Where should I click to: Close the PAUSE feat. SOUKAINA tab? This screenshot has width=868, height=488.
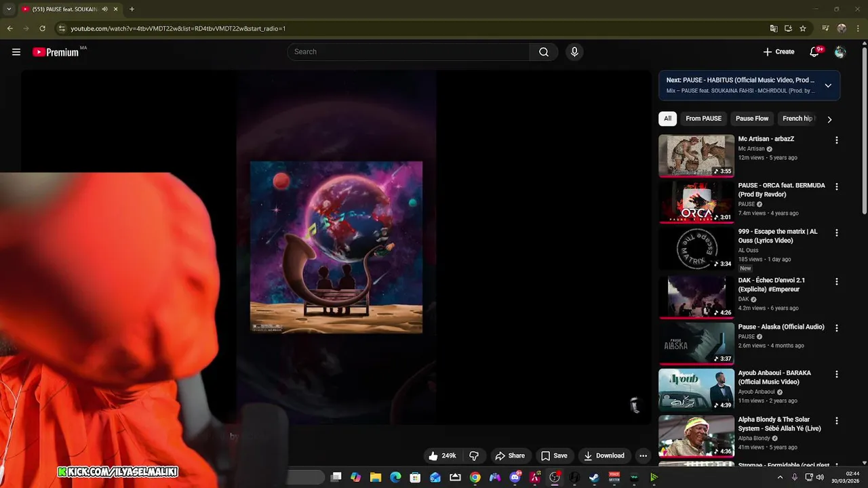[x=116, y=9]
